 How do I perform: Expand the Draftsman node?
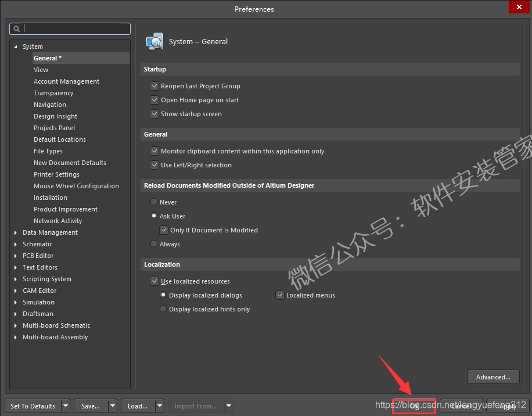pos(15,314)
